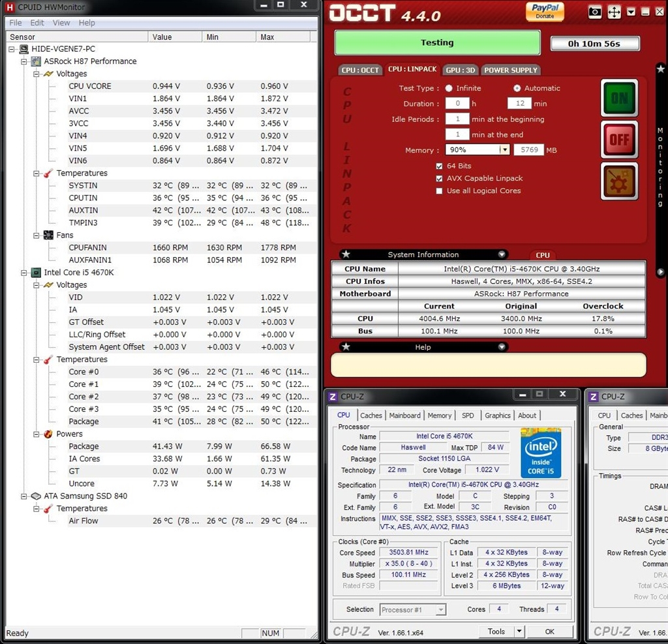The height and width of the screenshot is (644, 668).
Task: Select the CPU VCORE row
Action: (x=192, y=86)
